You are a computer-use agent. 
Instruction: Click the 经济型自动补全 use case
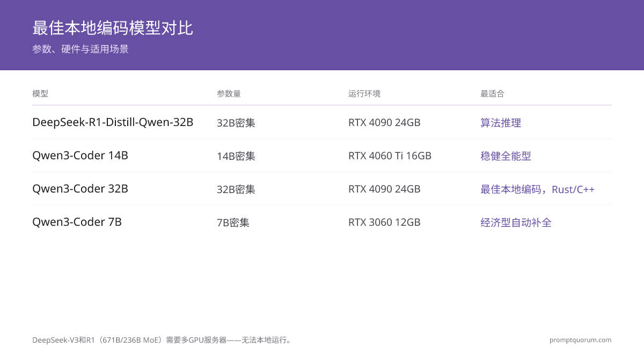tap(516, 223)
